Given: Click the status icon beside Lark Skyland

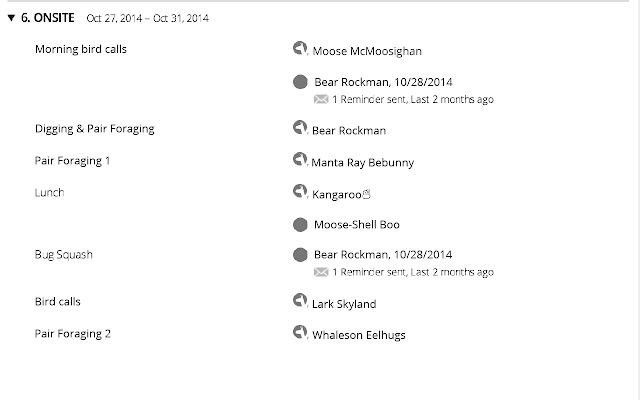Looking at the screenshot, I should coord(300,300).
